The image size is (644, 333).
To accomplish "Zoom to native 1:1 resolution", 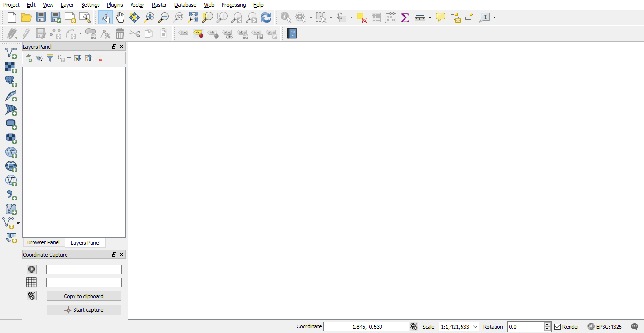I will point(178,17).
